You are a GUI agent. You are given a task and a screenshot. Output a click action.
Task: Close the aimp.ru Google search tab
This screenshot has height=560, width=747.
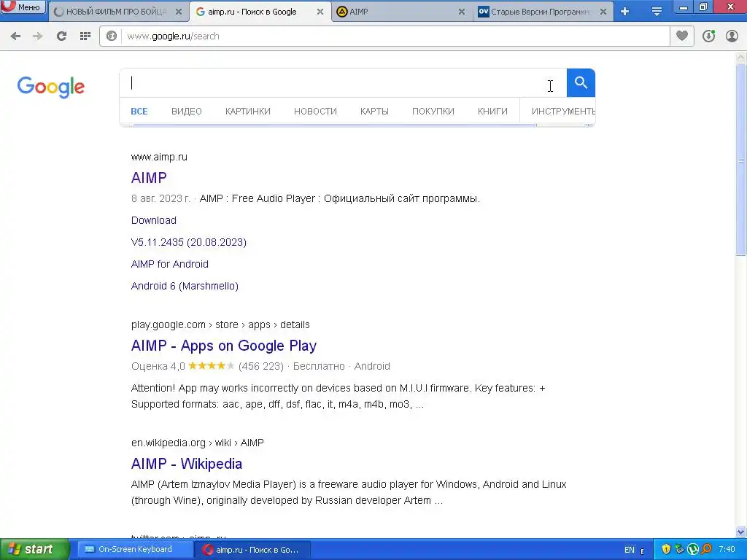[320, 12]
